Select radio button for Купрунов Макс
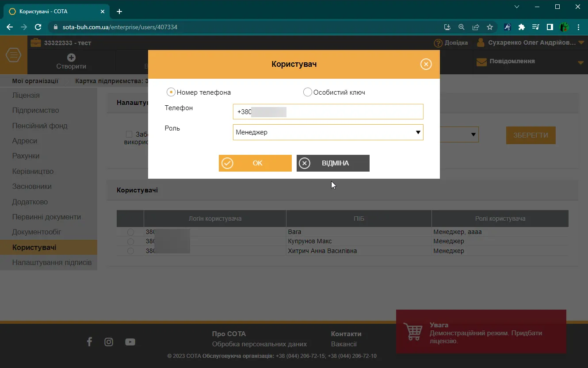 [x=130, y=241]
